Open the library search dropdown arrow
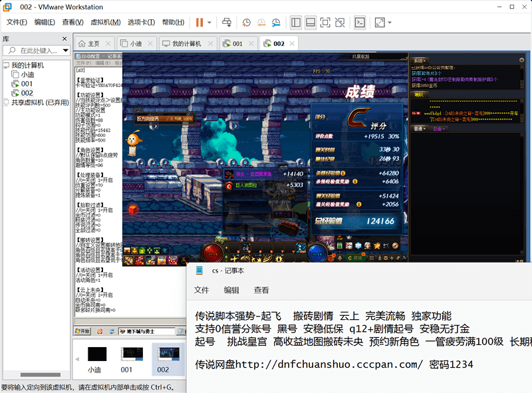The image size is (532, 393). (x=65, y=51)
